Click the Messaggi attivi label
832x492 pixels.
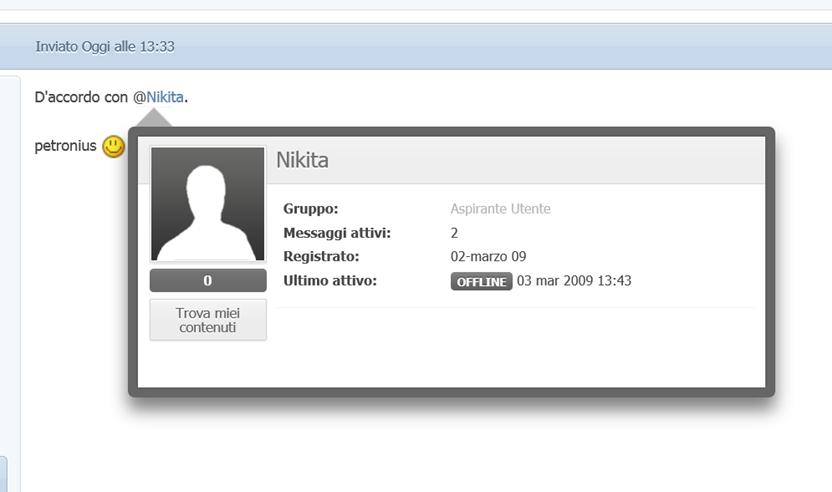coord(337,233)
